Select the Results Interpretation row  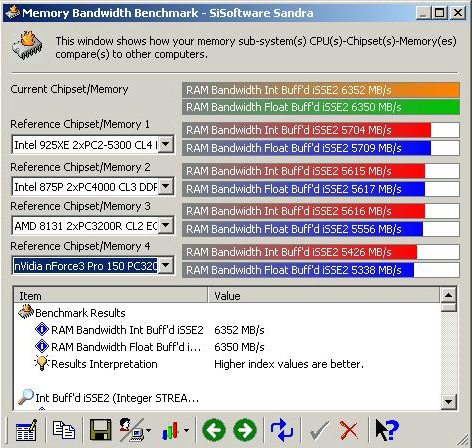(x=104, y=364)
